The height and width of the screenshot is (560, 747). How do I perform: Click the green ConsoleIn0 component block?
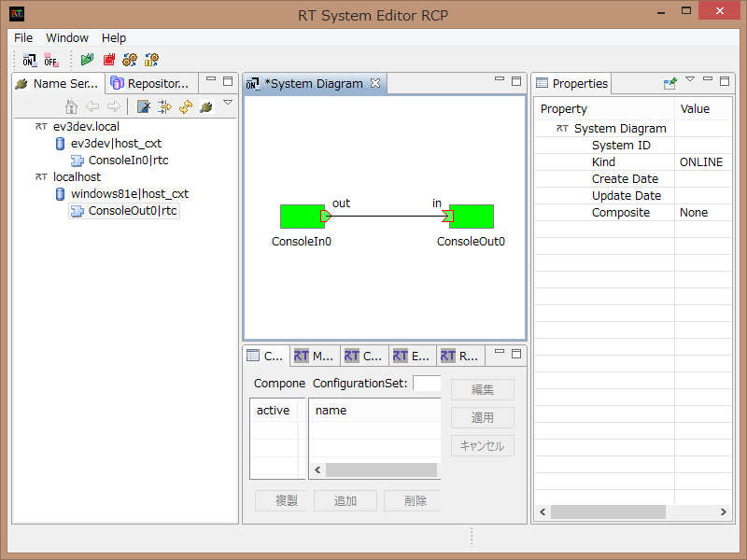[x=303, y=217]
